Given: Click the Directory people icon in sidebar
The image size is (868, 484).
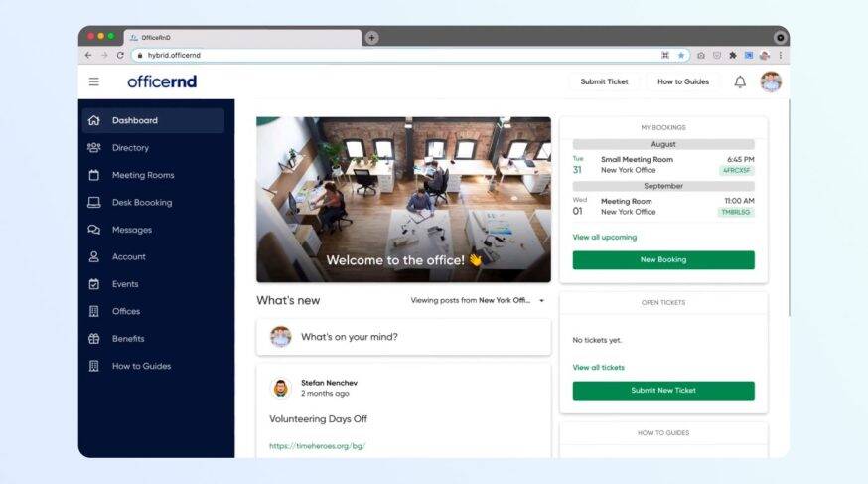Looking at the screenshot, I should coord(94,148).
